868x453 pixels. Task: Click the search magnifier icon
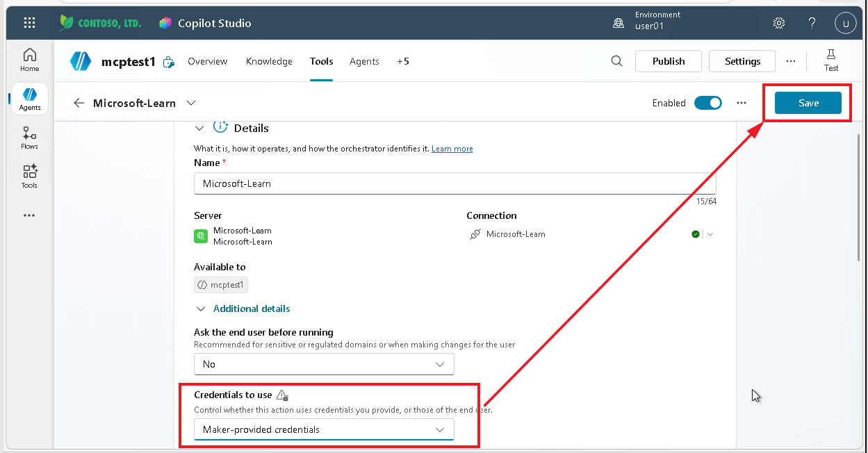[616, 61]
